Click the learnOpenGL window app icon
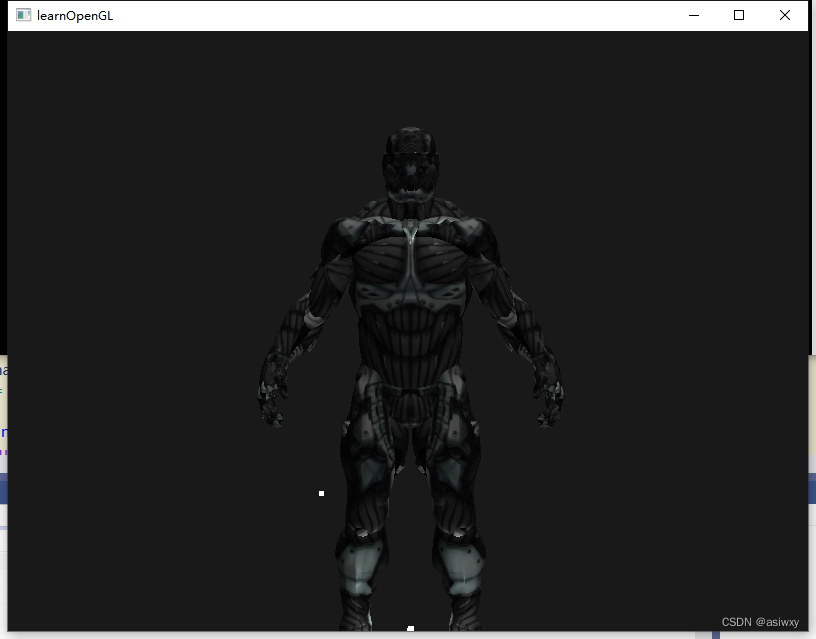Screen dimensions: 816x639 (23, 15)
